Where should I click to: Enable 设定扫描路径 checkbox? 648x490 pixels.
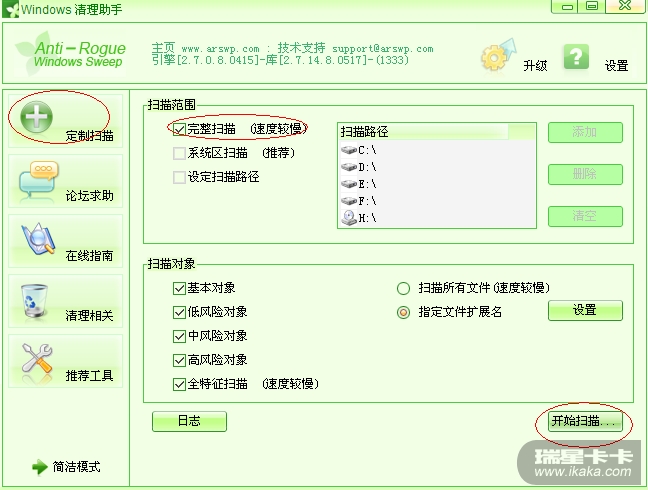click(179, 177)
